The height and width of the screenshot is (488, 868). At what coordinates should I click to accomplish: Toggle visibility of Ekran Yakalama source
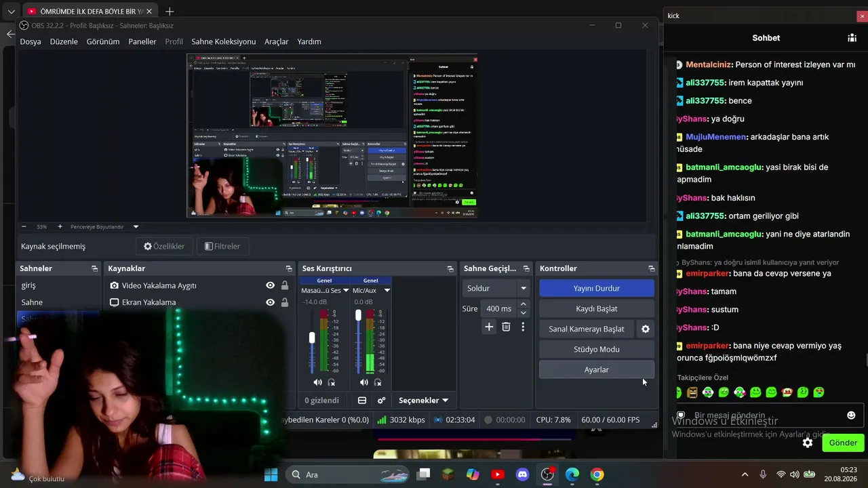(271, 302)
